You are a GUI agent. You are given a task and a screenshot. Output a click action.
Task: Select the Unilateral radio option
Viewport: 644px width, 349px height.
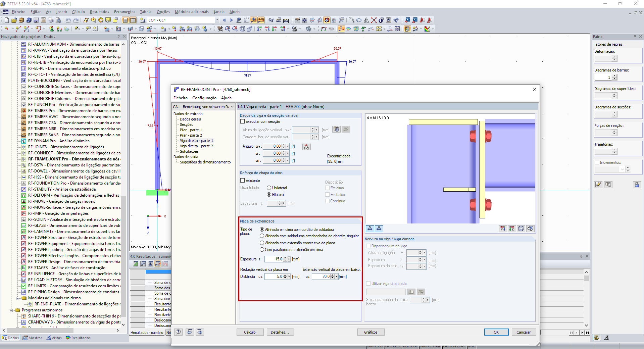pyautogui.click(x=269, y=188)
